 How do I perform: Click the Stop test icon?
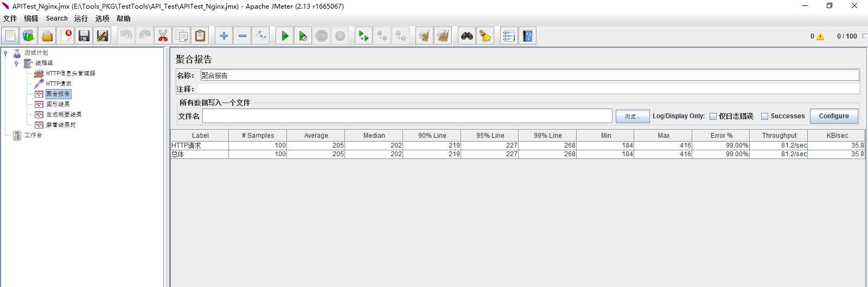[x=322, y=36]
